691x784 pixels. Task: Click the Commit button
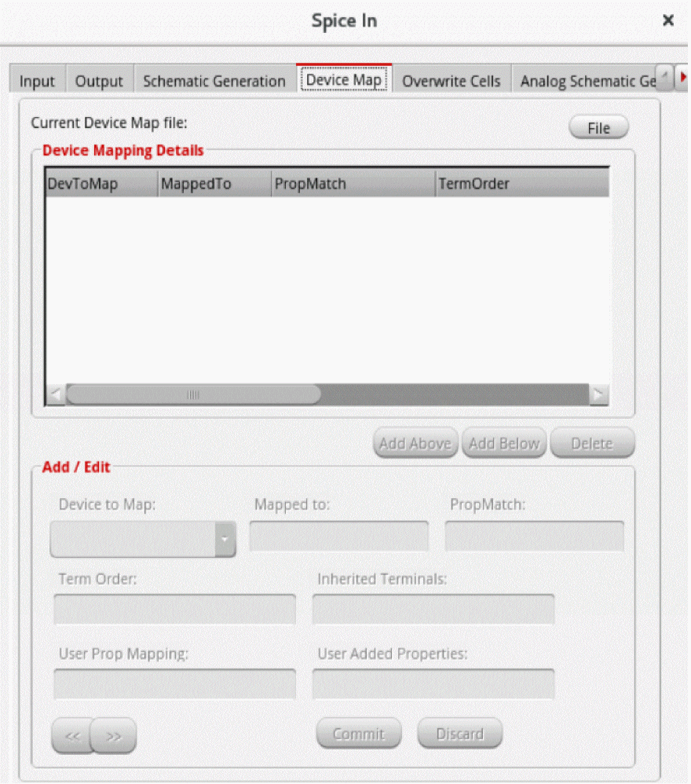[x=359, y=734]
